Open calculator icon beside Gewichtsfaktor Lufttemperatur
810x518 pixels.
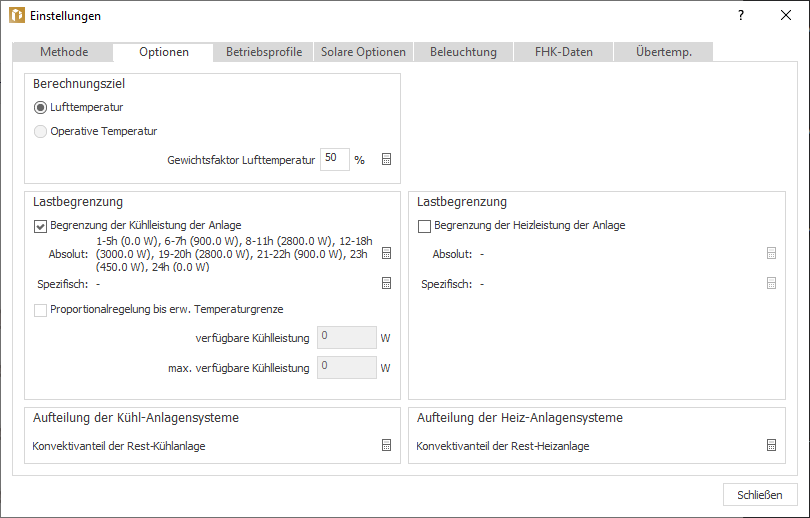[x=386, y=160]
